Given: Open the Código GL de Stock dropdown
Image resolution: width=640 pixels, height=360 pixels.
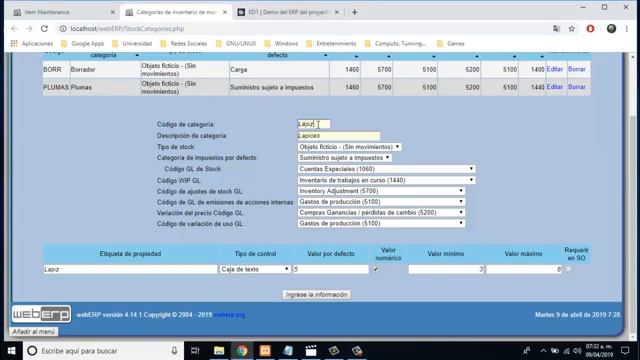Looking at the screenshot, I should (386, 169).
